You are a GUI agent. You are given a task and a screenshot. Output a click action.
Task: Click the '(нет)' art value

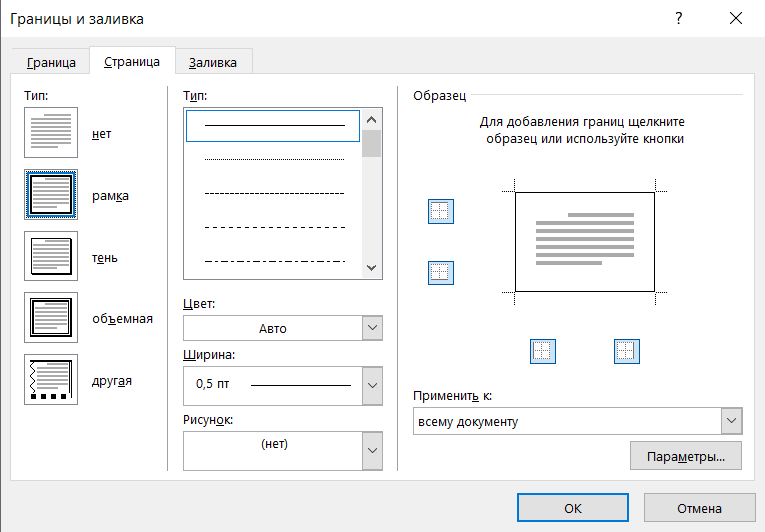coord(275,444)
